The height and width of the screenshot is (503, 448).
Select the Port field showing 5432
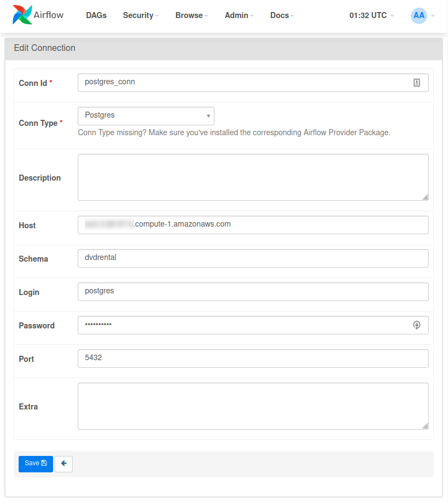click(x=253, y=359)
